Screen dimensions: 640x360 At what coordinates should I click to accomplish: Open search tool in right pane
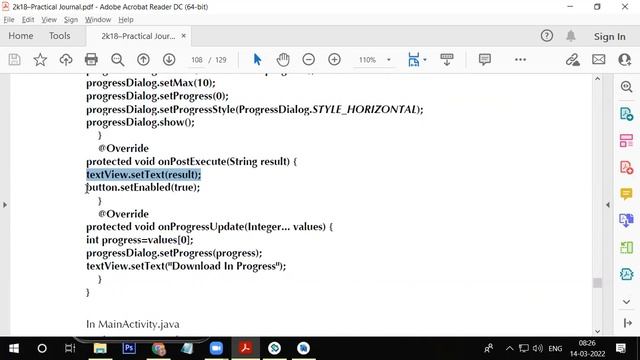click(627, 87)
